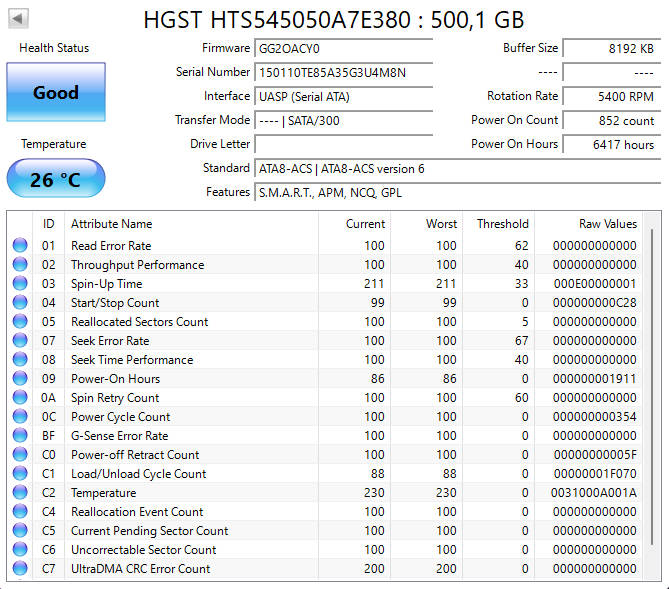Image resolution: width=669 pixels, height=589 pixels.
Task: Click the Threshold column header
Action: pyautogui.click(x=498, y=224)
